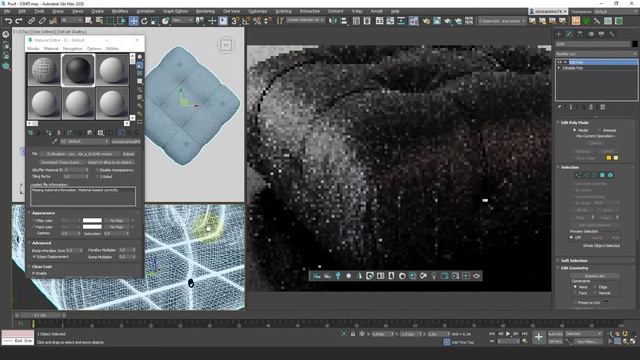Open the material name dropdown in Material Editor
The width and height of the screenshot is (640, 360).
pos(84,142)
